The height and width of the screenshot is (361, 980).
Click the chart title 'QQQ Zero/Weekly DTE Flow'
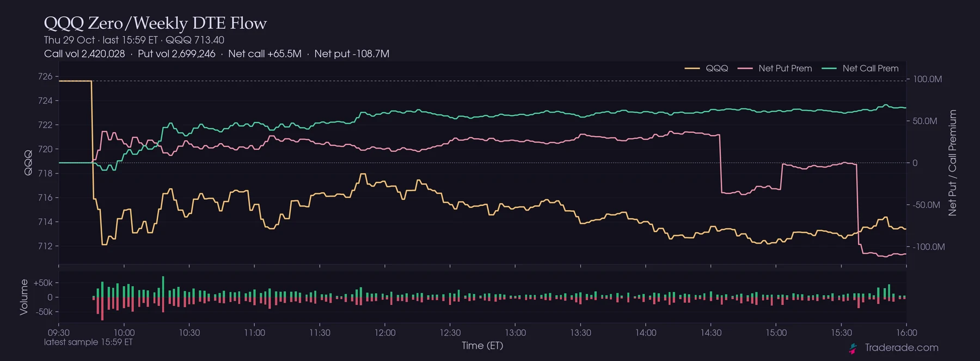155,23
